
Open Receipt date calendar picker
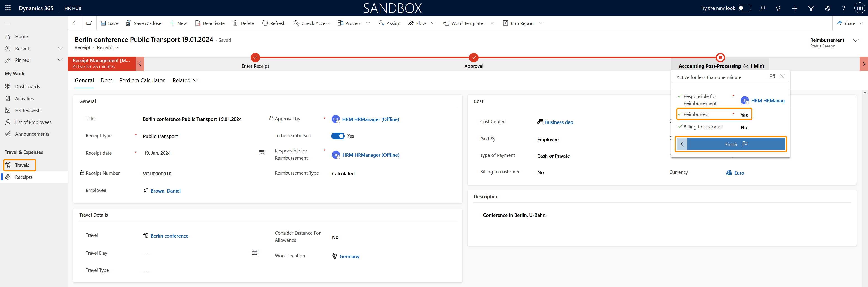point(262,153)
